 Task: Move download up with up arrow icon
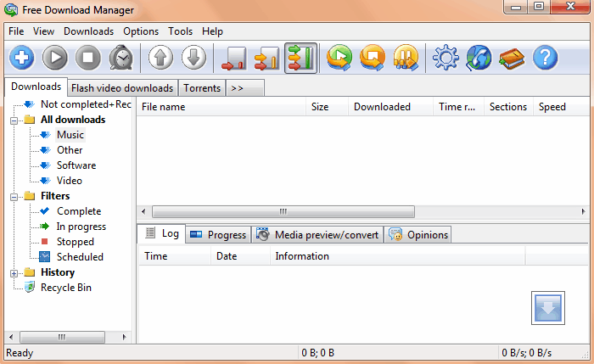coord(160,58)
